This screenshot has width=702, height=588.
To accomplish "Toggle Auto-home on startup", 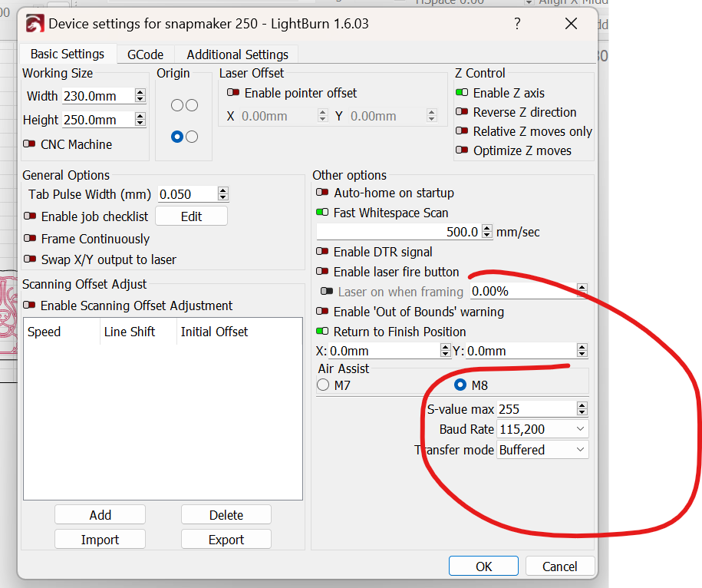I will coord(322,192).
